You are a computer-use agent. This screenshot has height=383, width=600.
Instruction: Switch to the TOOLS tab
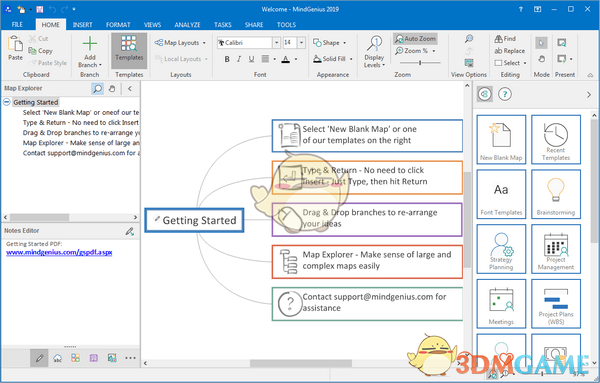point(286,24)
